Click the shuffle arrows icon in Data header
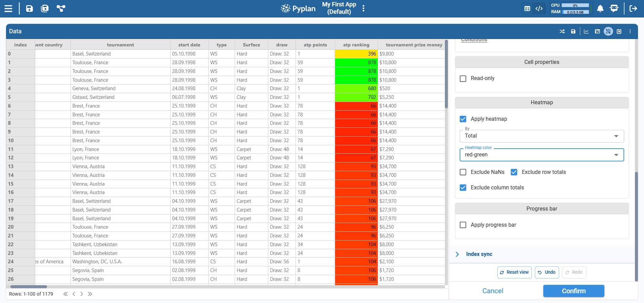Image resolution: width=644 pixels, height=303 pixels. coord(562,31)
